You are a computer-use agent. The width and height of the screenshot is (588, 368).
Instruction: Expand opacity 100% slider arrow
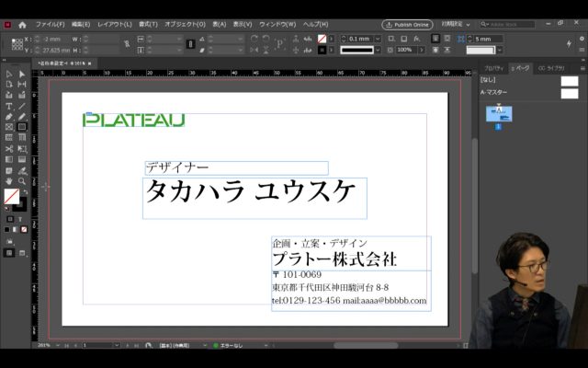tap(422, 50)
